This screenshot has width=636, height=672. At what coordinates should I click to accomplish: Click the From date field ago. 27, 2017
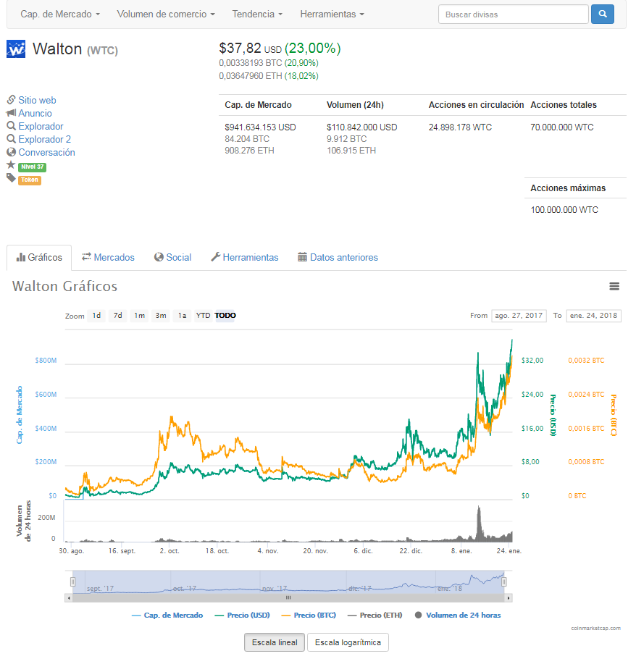(x=519, y=316)
